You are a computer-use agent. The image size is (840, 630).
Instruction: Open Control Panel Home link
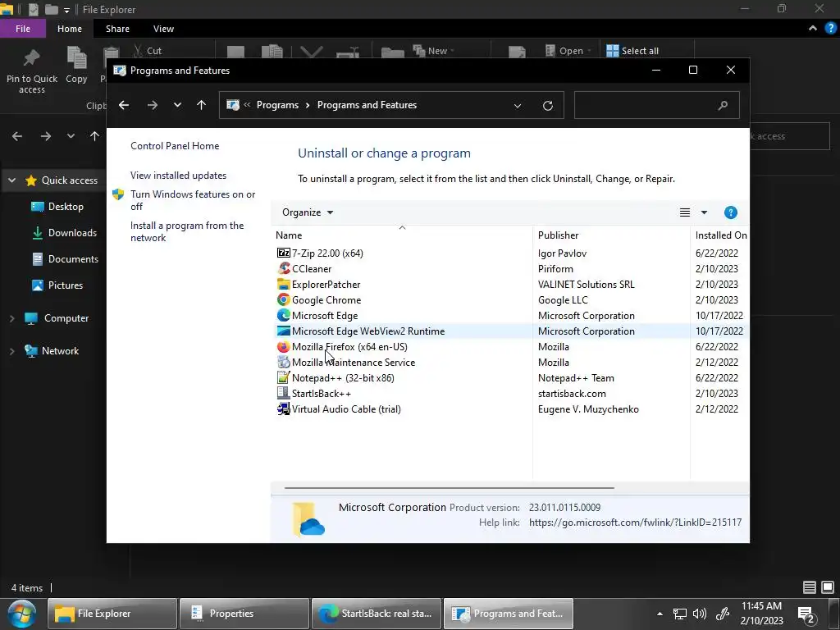click(x=175, y=146)
